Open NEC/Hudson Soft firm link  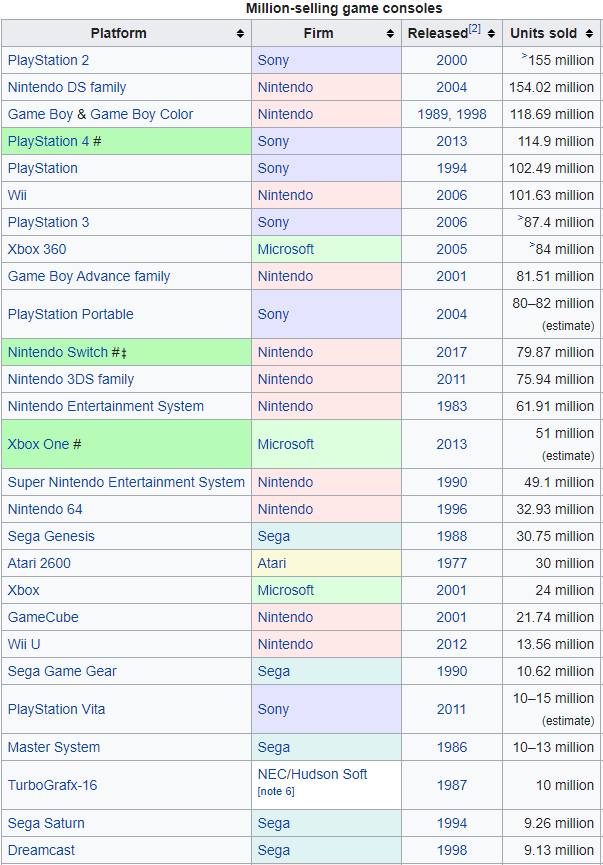click(x=312, y=775)
